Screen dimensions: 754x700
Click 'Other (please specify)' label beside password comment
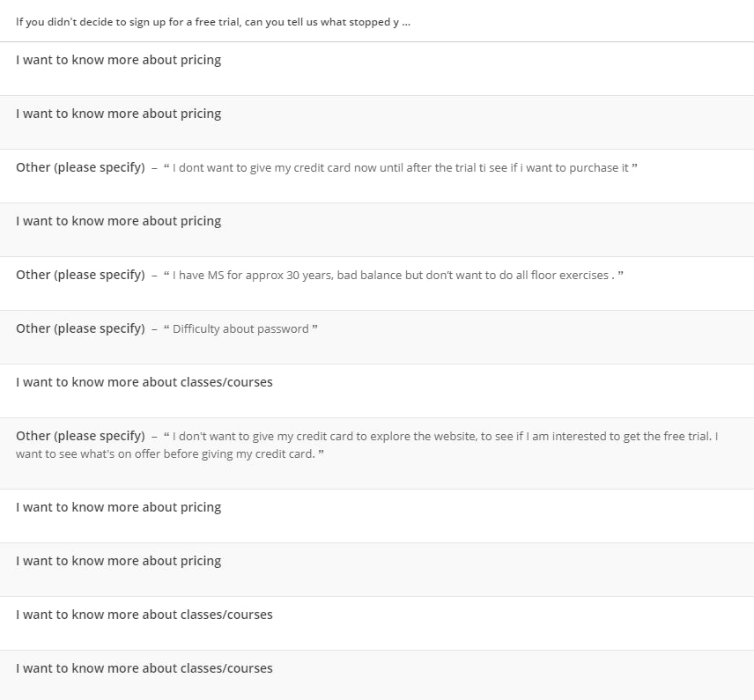coord(80,328)
